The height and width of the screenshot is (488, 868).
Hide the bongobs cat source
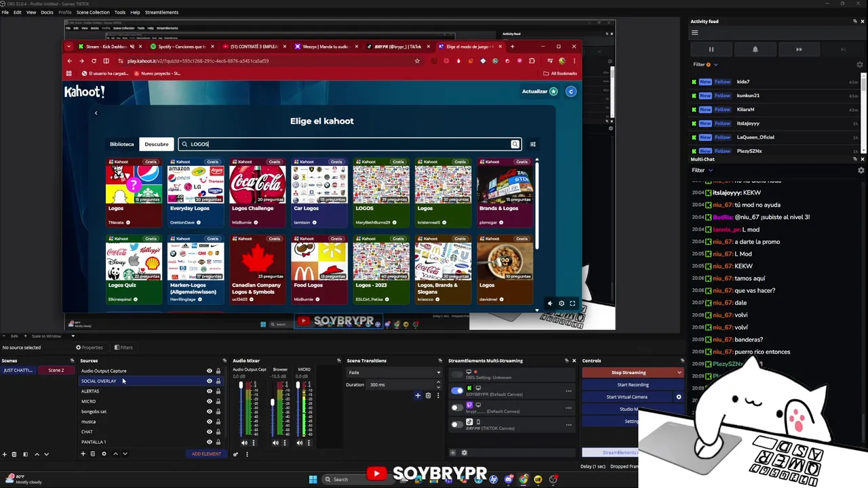pyautogui.click(x=209, y=411)
